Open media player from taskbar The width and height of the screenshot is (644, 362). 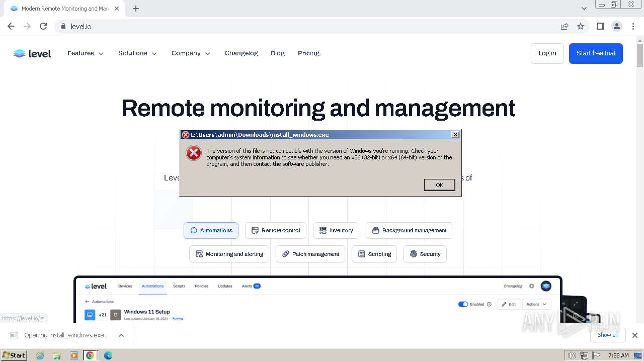tap(73, 355)
